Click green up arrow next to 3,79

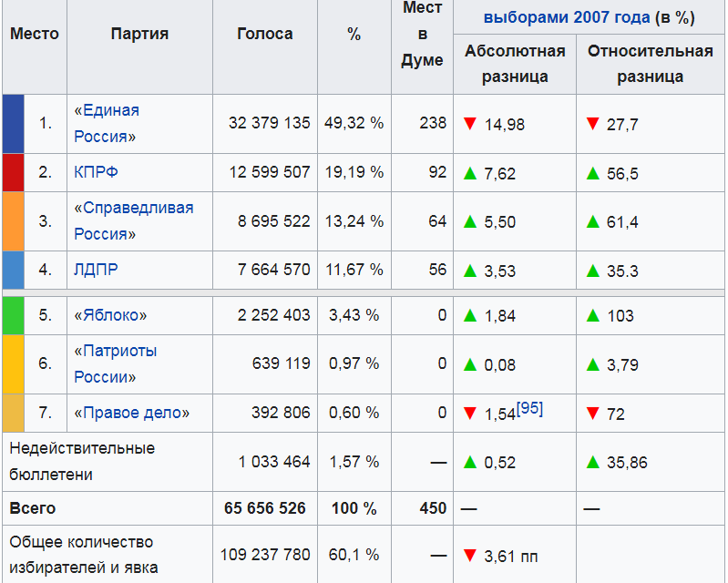[x=592, y=364]
